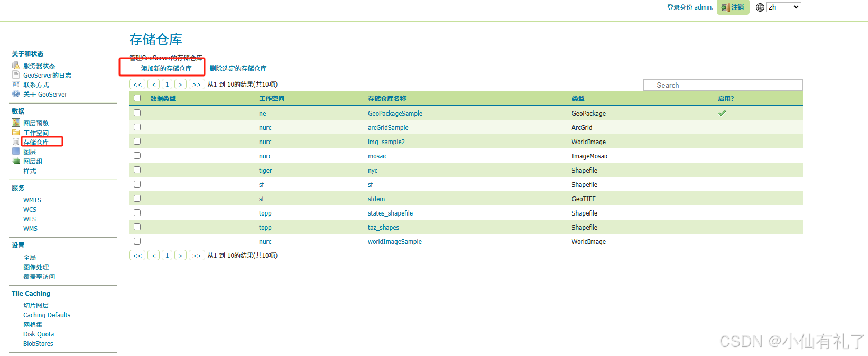Click the logout door icon
This screenshot has width=868, height=356.
coord(725,7)
